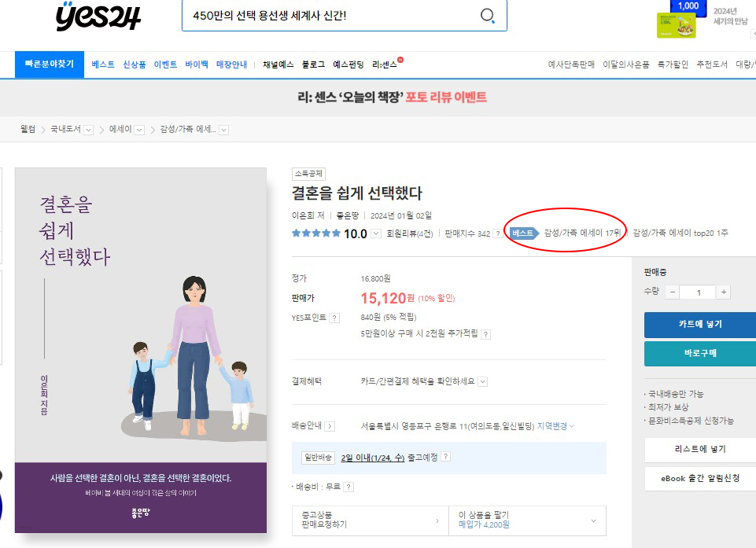This screenshot has height=548, width=756.
Task: Go to the 베스트 menu
Action: pos(103,64)
